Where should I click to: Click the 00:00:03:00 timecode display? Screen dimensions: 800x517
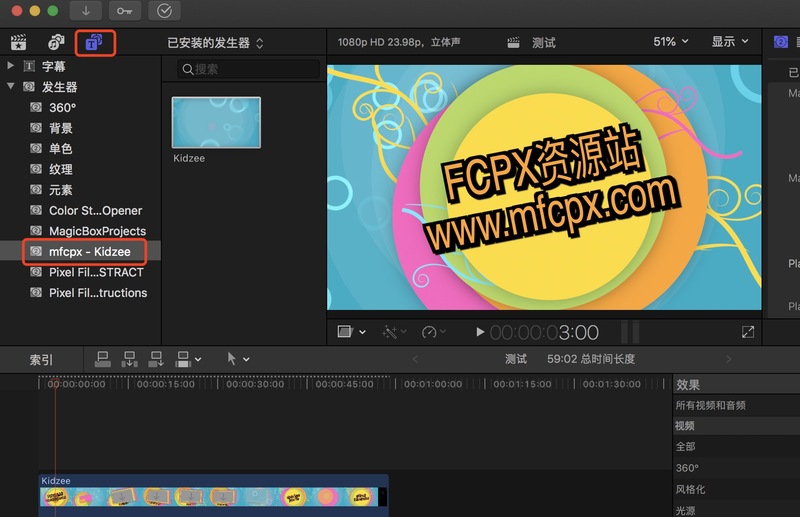[544, 333]
